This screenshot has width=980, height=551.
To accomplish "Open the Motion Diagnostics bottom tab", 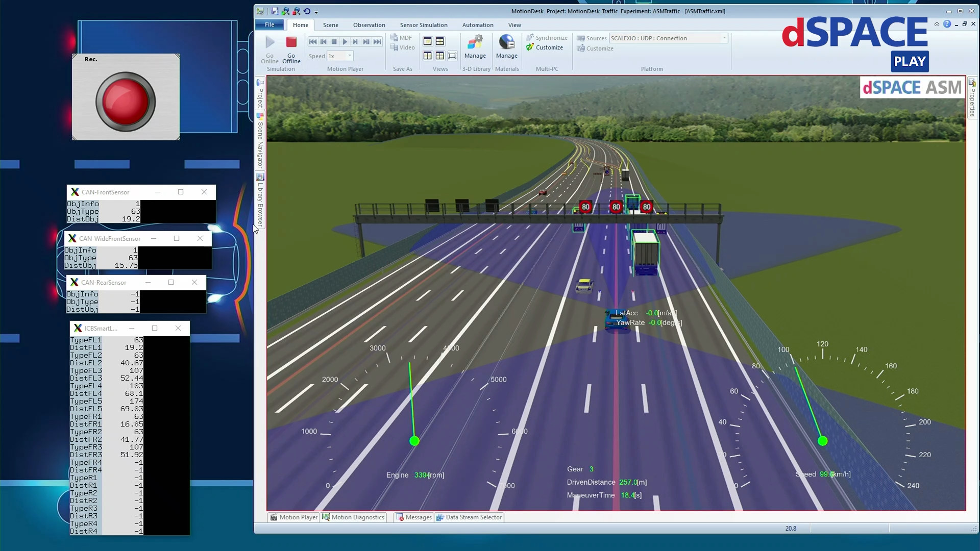I will click(x=353, y=517).
